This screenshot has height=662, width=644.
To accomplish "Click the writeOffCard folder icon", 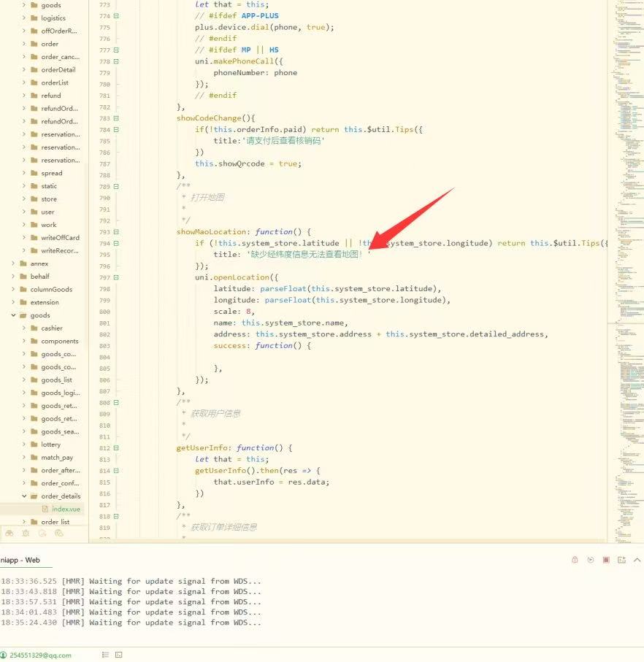I will coord(34,238).
